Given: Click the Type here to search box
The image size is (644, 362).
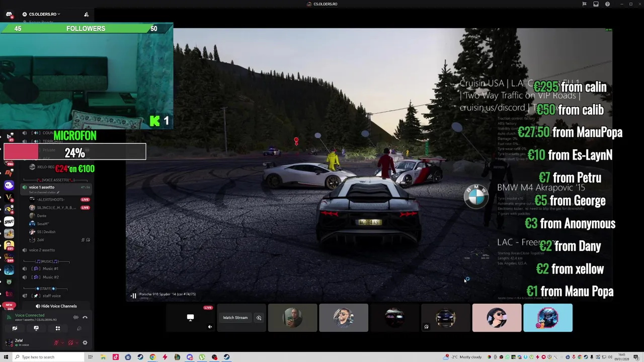Looking at the screenshot, I should (x=48, y=357).
